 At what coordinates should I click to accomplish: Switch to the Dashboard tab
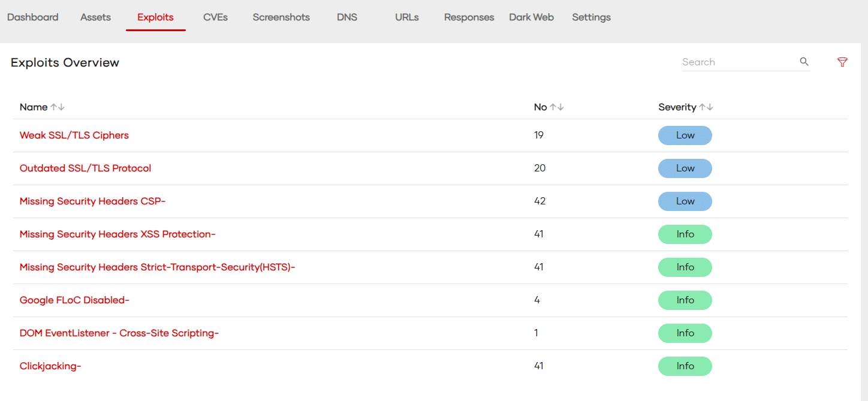coord(33,17)
